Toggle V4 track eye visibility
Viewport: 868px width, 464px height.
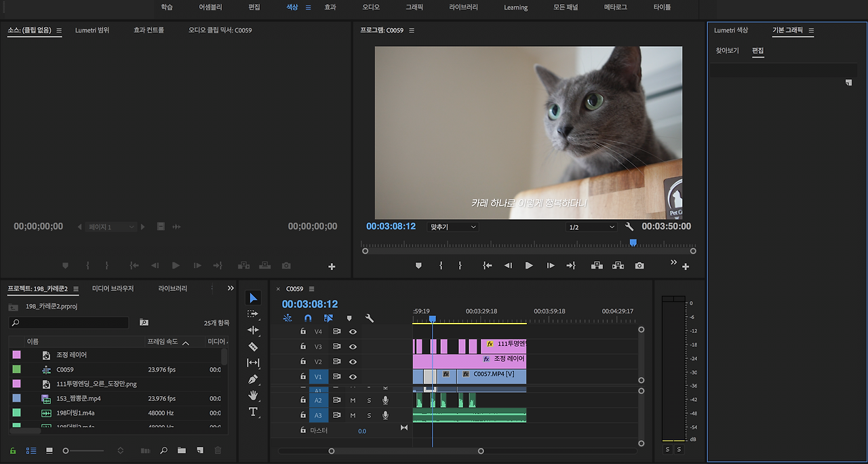[x=353, y=332]
